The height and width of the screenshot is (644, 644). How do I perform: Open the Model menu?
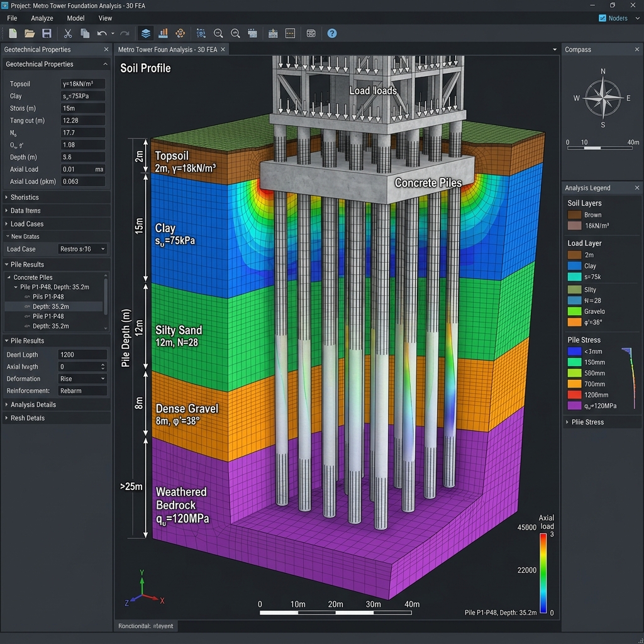(75, 18)
